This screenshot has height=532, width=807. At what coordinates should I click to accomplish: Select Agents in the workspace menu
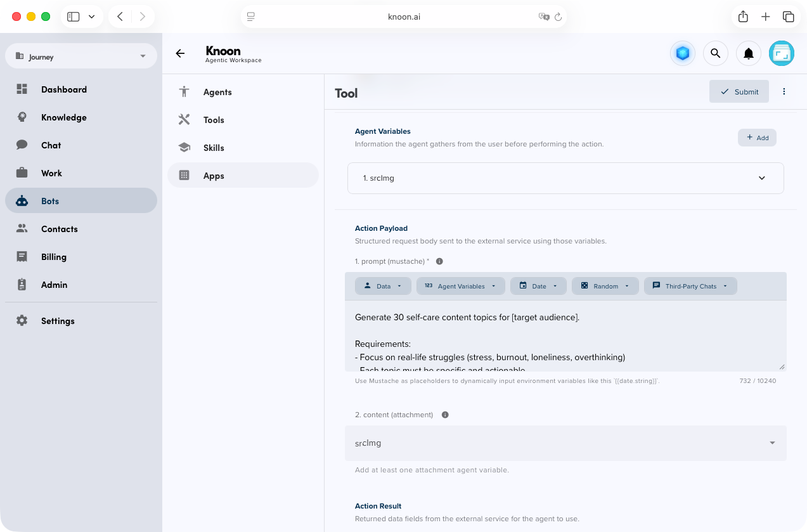(217, 92)
